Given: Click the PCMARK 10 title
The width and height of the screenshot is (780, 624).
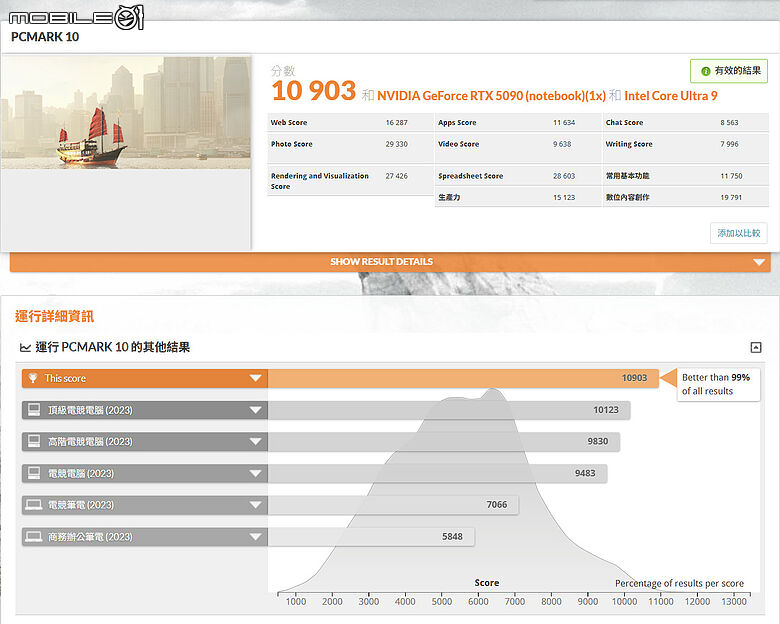Looking at the screenshot, I should [45, 37].
